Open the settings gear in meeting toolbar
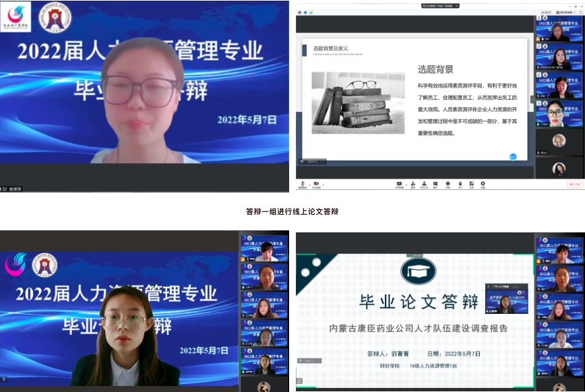The image size is (585, 392). point(483,185)
